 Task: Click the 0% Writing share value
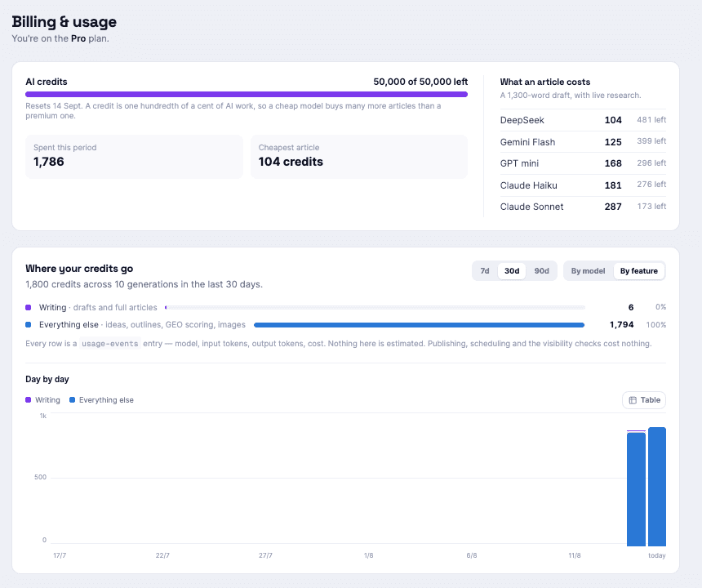[660, 307]
